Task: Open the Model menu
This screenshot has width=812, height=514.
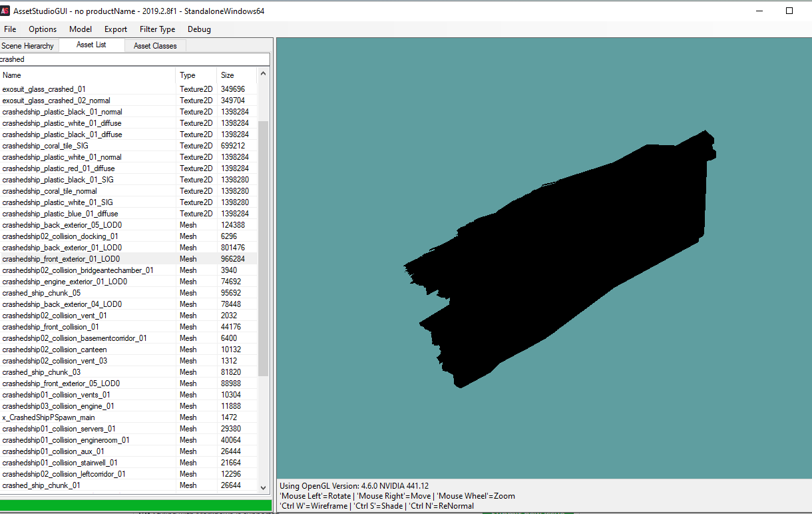Action: click(x=81, y=29)
